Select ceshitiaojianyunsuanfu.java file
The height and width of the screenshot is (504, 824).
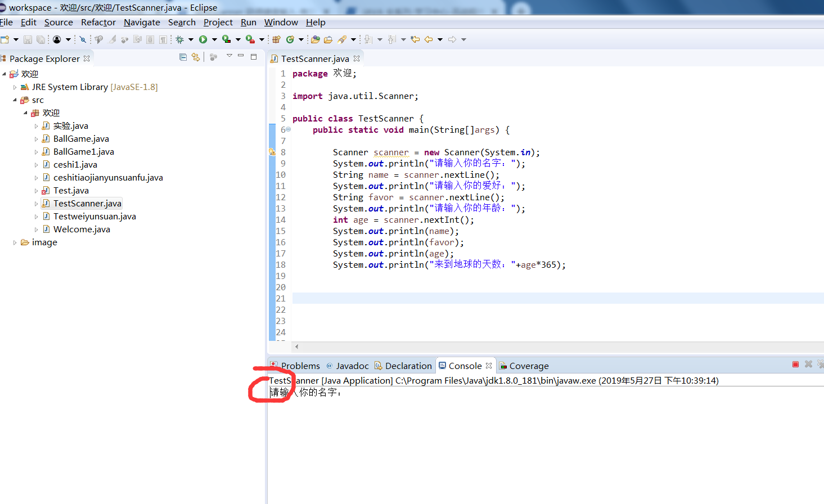pyautogui.click(x=108, y=178)
